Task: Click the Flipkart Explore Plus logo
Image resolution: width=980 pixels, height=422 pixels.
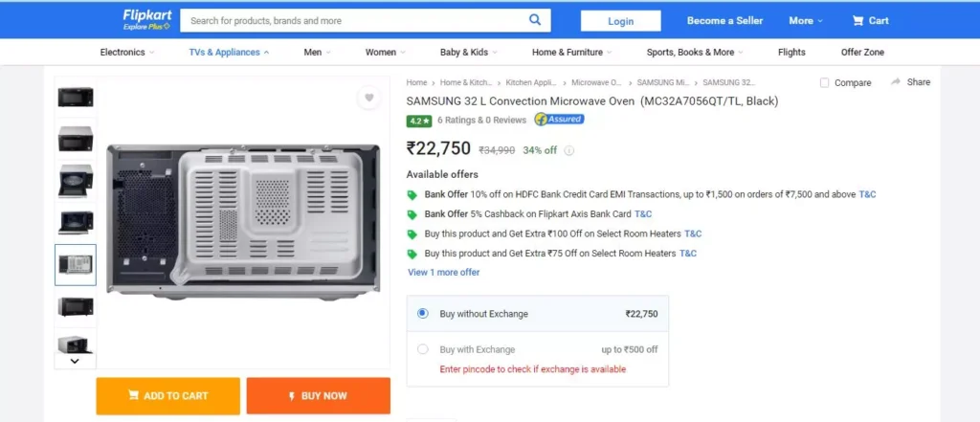Action: 146,20
